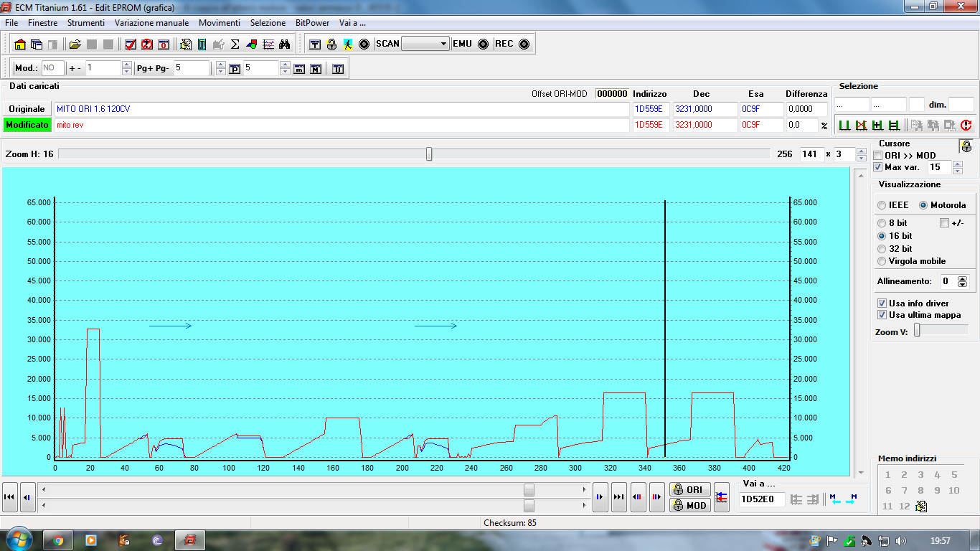Click the Zoom V slider thumb
Screen dimensions: 980x551
(x=916, y=330)
